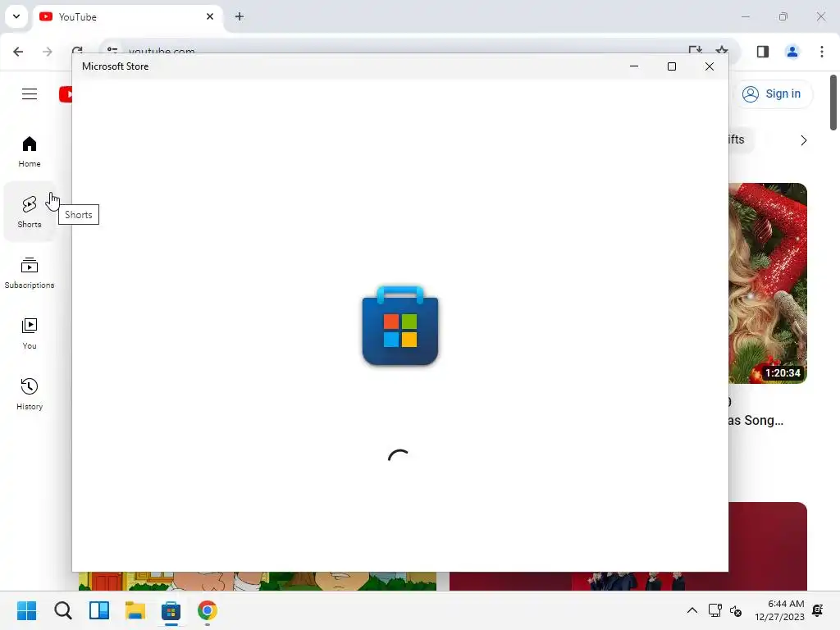840x630 pixels.
Task: Open History in YouTube sidebar
Action: (x=30, y=395)
